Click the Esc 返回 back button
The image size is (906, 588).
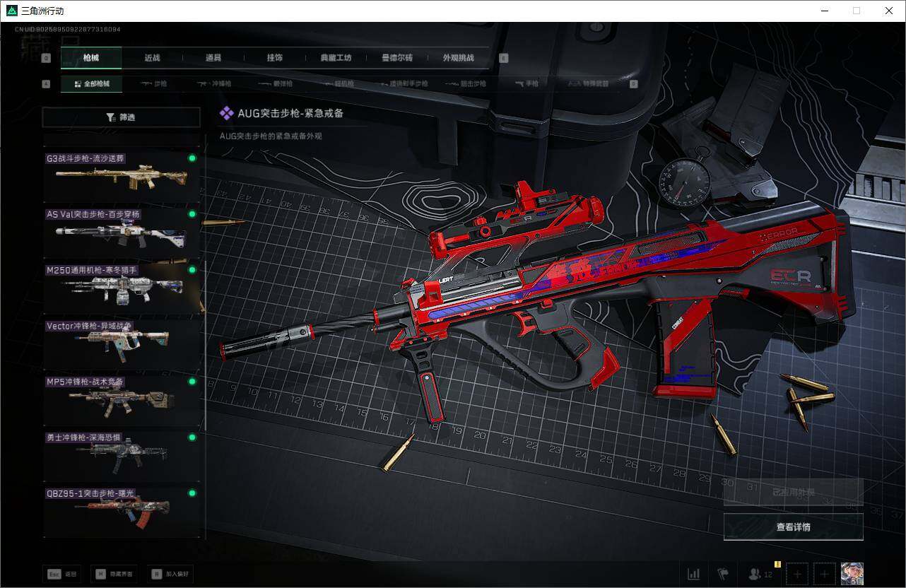coord(62,574)
